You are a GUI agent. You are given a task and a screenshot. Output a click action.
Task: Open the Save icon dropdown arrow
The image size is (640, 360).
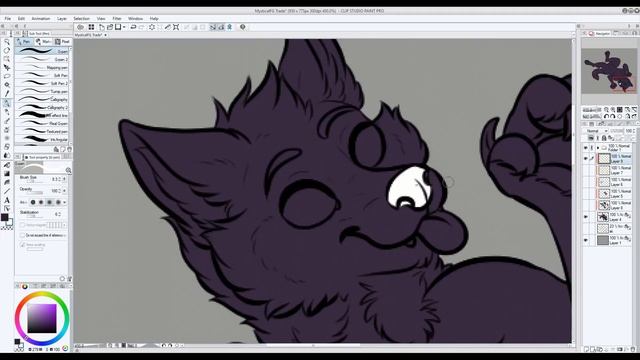tap(124, 27)
